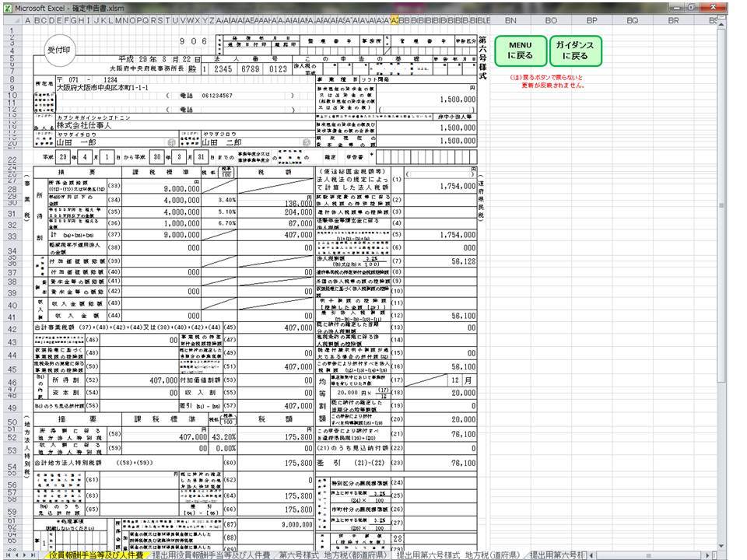This screenshot has height=560, width=747.
Task: Click the vertical scrollbar down arrow
Action: pyautogui.click(x=722, y=547)
